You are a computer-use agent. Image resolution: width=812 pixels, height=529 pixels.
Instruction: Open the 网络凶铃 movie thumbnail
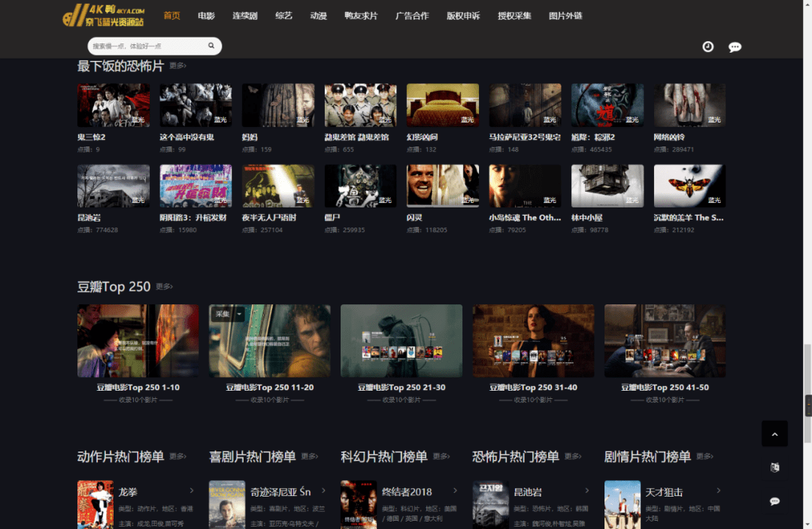(689, 105)
